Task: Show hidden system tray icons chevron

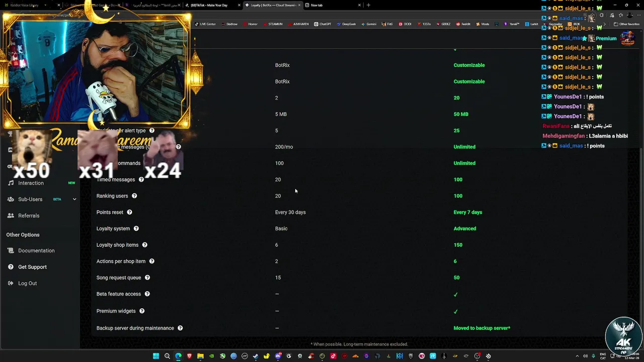Action: (577, 356)
